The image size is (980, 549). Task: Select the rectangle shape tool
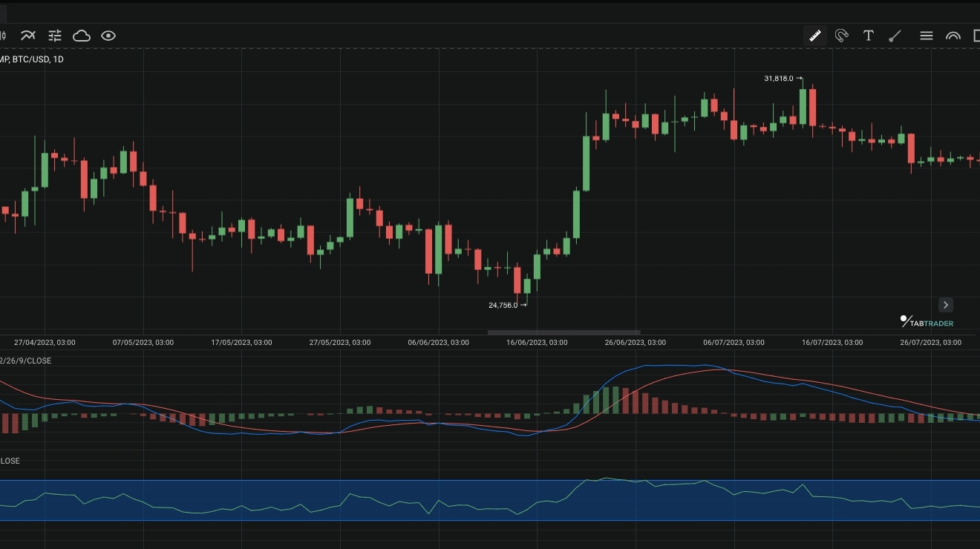point(976,36)
